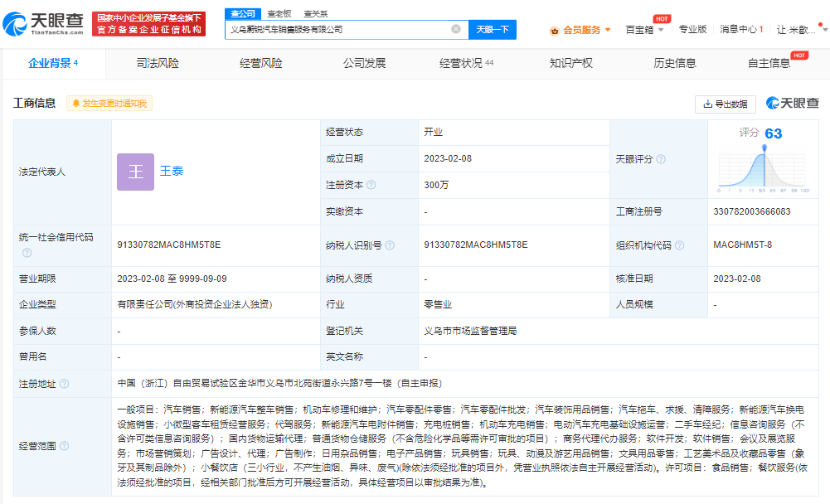This screenshot has height=504, width=830.
Task: Click the purple 王 avatar thumbnail
Action: (x=135, y=172)
